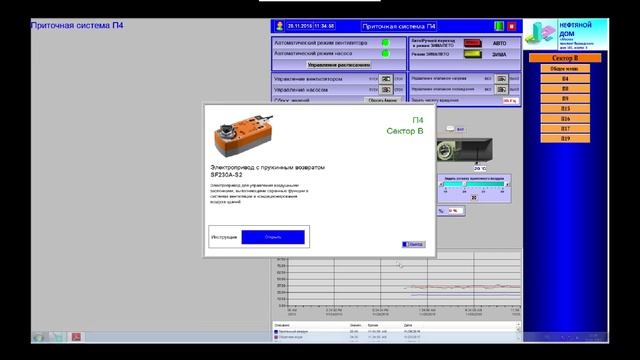Select second row in trend legend table
Image resolution: width=640 pixels, height=360 pixels.
point(394,337)
